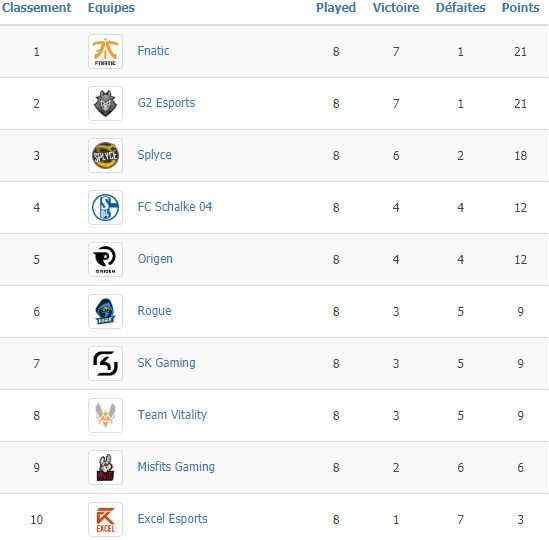The width and height of the screenshot is (549, 540).
Task: Click the Excel Esports logo
Action: [x=105, y=520]
